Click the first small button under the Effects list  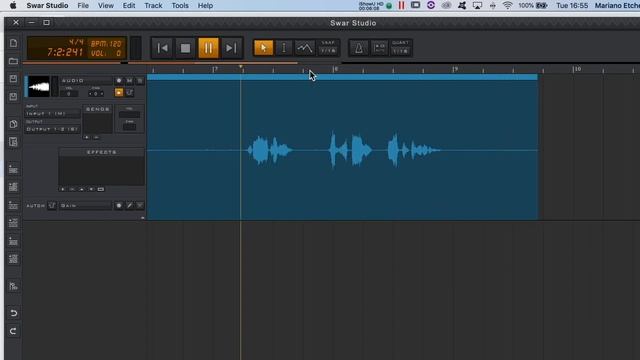coord(62,189)
